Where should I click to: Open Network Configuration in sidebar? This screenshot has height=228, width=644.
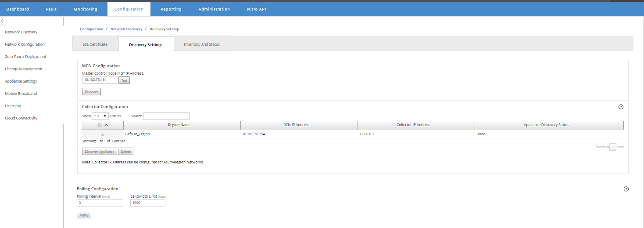coord(25,44)
